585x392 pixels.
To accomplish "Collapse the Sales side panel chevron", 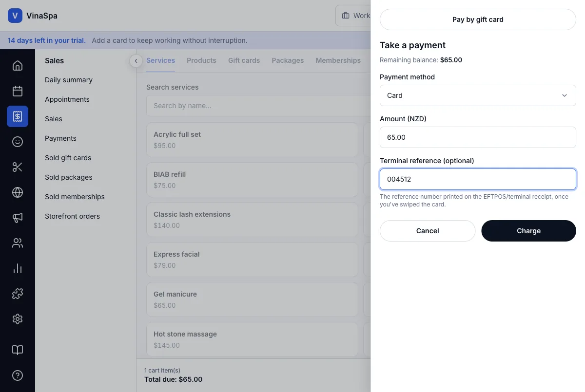I will tap(136, 61).
